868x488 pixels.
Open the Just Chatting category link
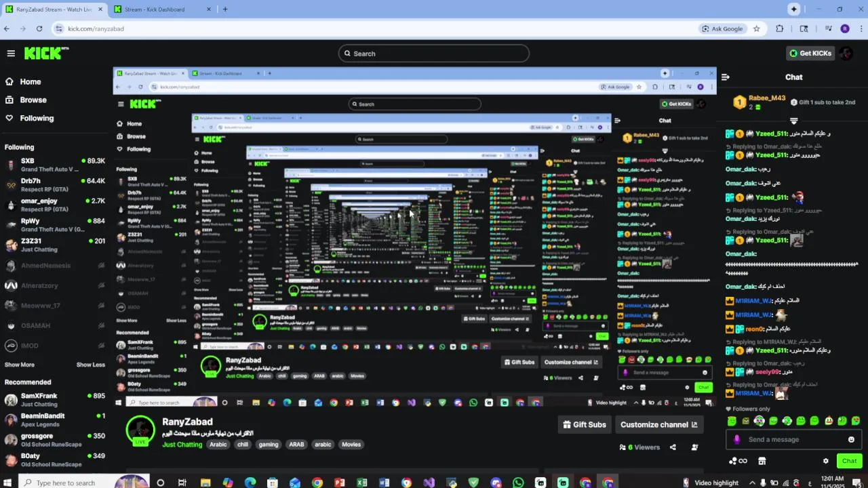coord(182,445)
